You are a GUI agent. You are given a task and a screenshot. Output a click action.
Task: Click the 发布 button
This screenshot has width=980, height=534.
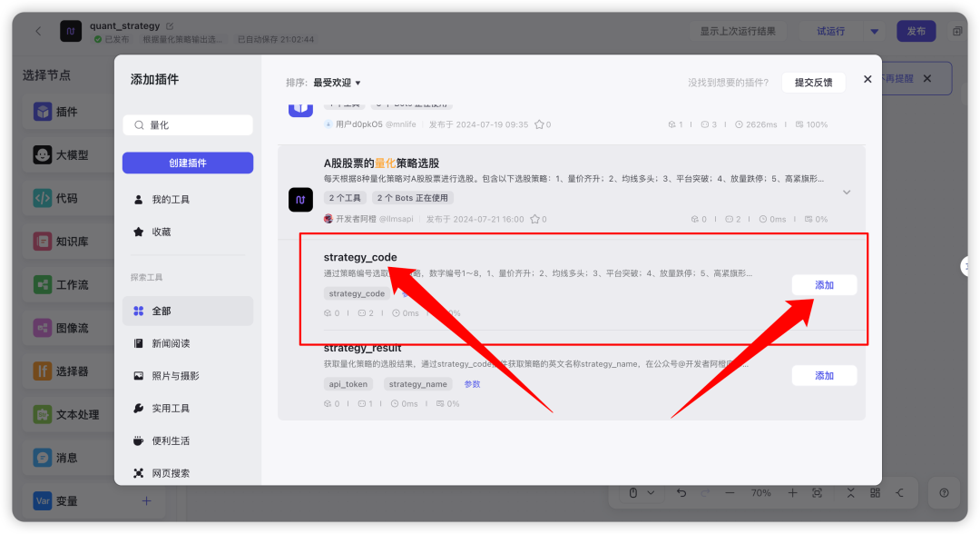916,31
